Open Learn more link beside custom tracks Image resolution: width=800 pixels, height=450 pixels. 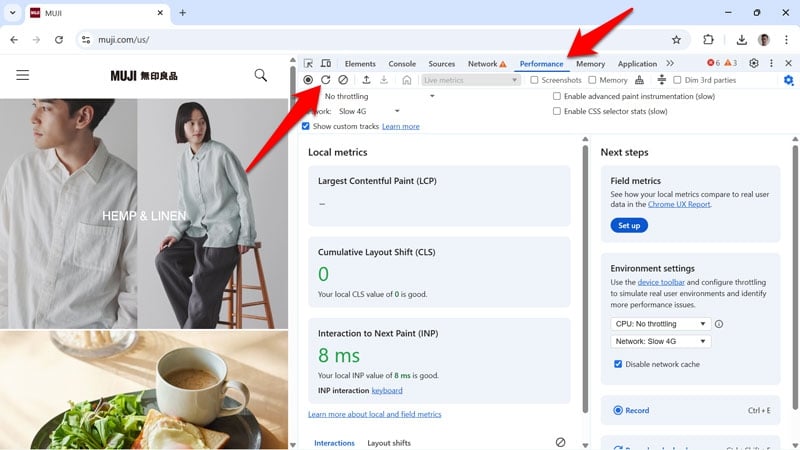401,126
